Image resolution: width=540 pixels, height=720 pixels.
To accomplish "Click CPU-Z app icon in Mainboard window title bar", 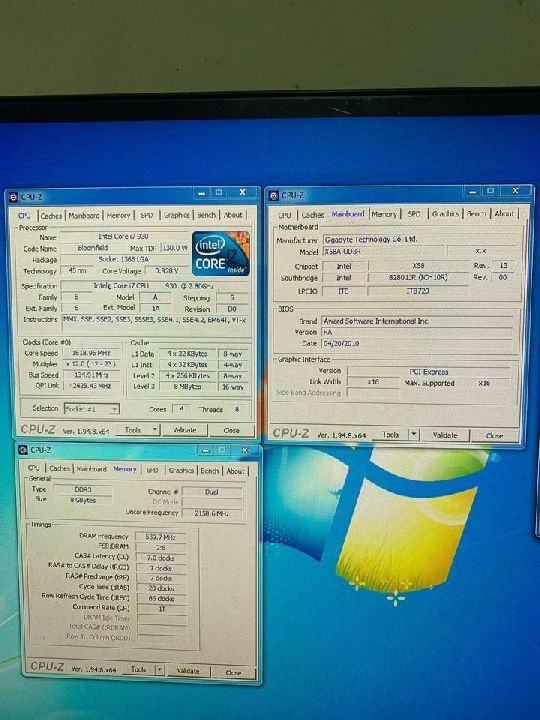I will point(274,196).
